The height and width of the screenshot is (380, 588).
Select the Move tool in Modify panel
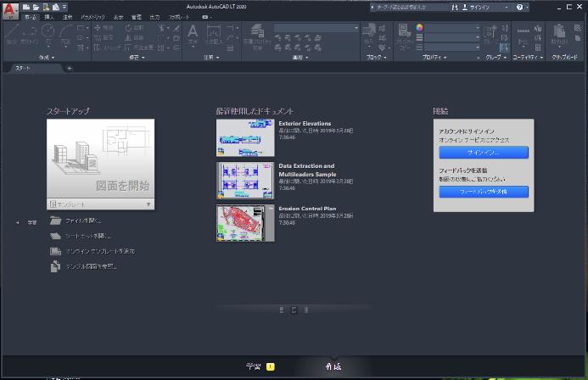[104, 28]
